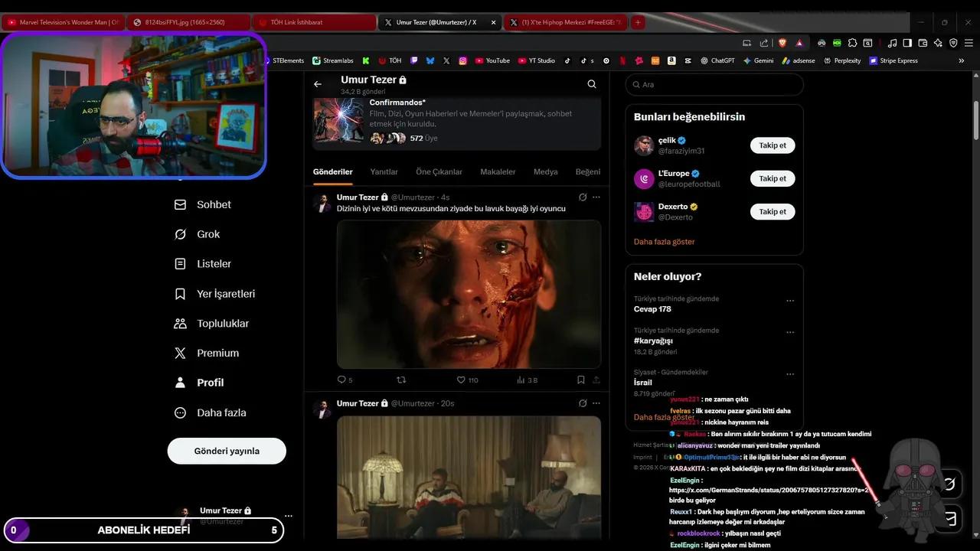Switch to the Medya tab
Screen dimensions: 980x551
click(546, 172)
